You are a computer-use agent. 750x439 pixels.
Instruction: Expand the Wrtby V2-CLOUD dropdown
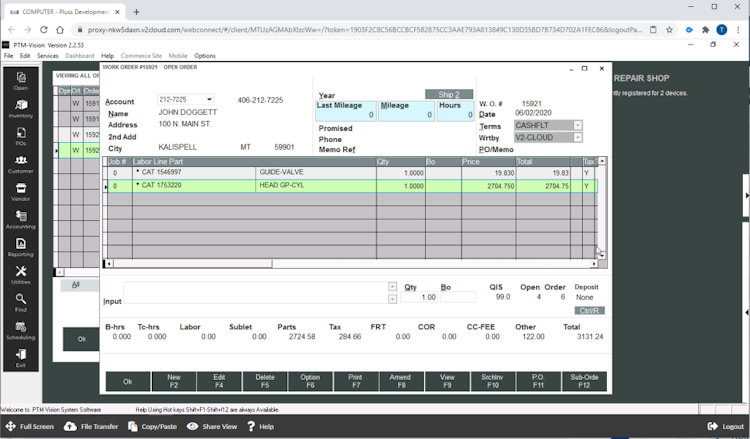pyautogui.click(x=578, y=138)
